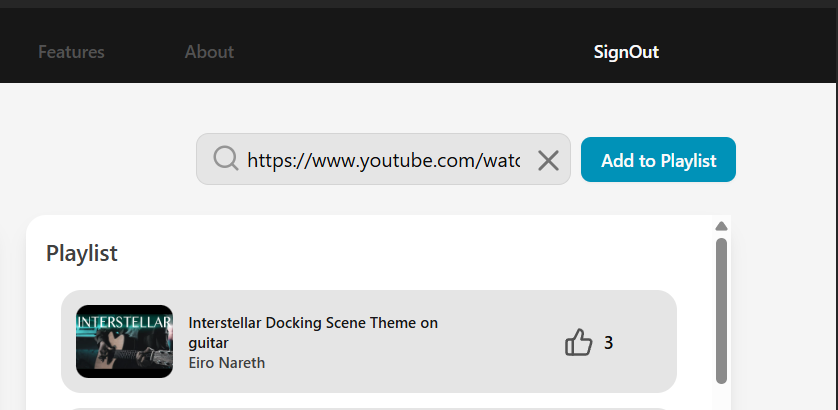The height and width of the screenshot is (410, 838).
Task: Go to the About page
Action: click(x=209, y=52)
